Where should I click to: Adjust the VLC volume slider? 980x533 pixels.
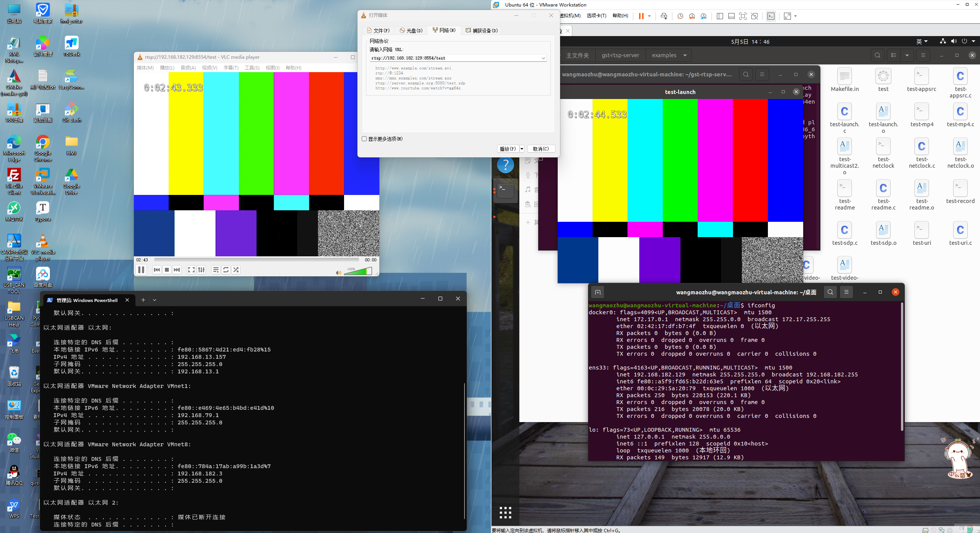click(358, 271)
